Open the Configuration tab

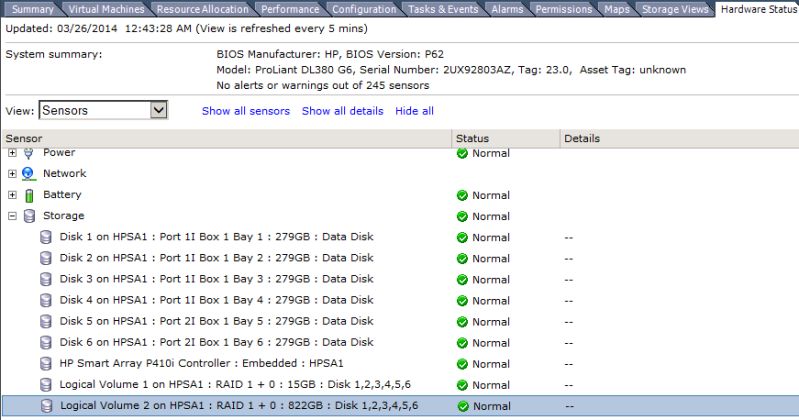pyautogui.click(x=364, y=9)
